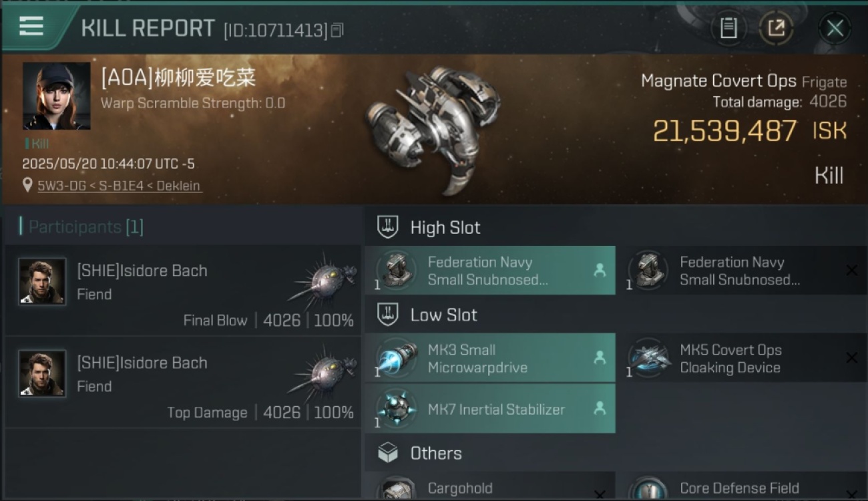Select dropped Federation Navy Small Snubnosed module

tap(490, 271)
